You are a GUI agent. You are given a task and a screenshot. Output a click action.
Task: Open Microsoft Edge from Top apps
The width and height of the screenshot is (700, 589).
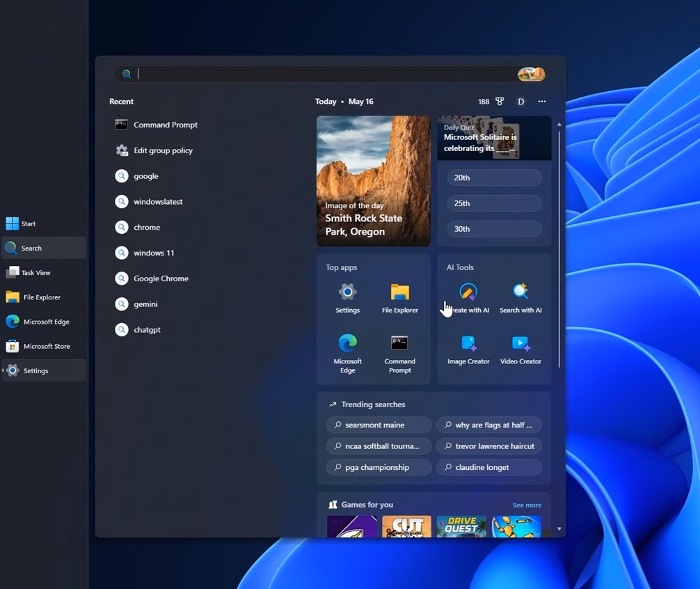click(347, 354)
